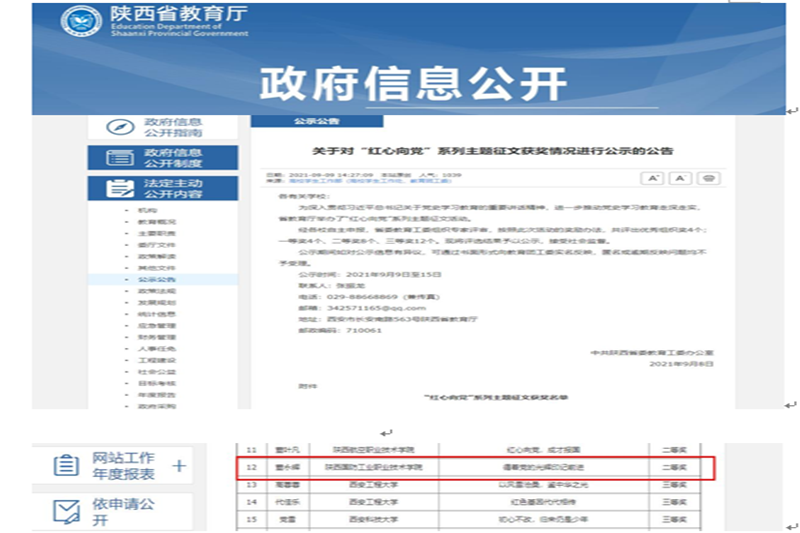The image size is (800, 533).
Task: Click the Shaanxi Education Department logo emblem
Action: click(82, 23)
